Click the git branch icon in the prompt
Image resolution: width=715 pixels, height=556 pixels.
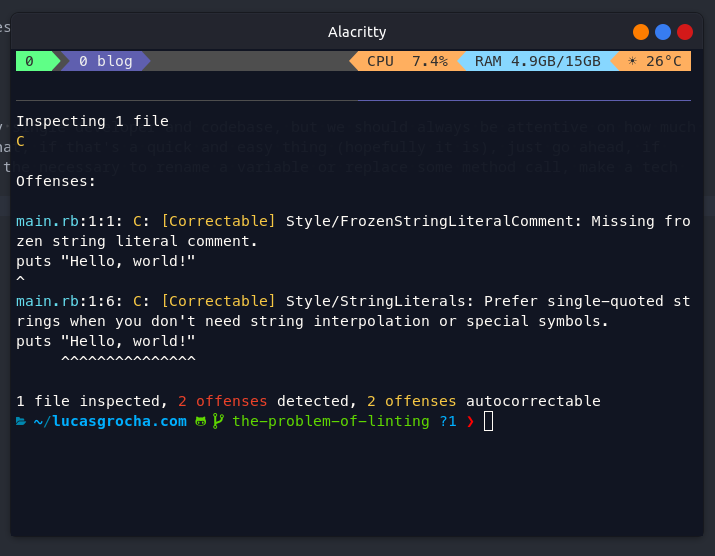click(x=217, y=421)
